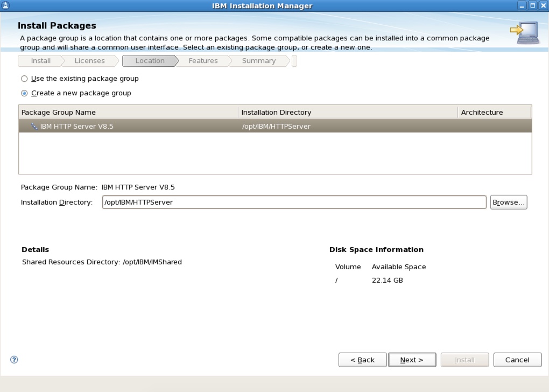Click the Package Group Name column header
This screenshot has width=549, height=392.
click(x=128, y=112)
